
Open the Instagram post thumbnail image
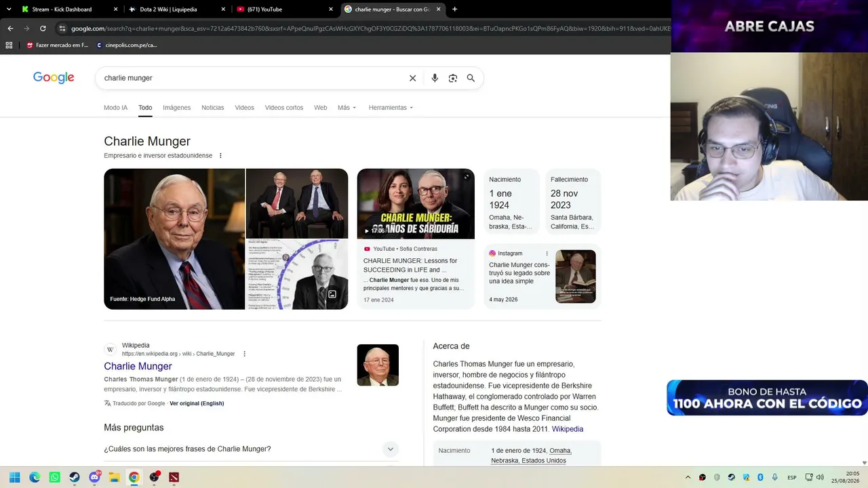tap(576, 277)
